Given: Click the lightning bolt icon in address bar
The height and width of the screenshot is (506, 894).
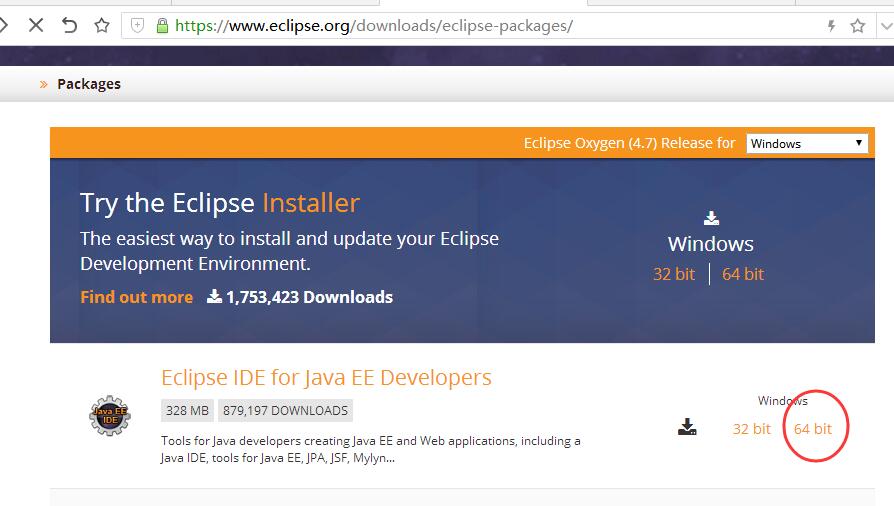Looking at the screenshot, I should (x=831, y=26).
